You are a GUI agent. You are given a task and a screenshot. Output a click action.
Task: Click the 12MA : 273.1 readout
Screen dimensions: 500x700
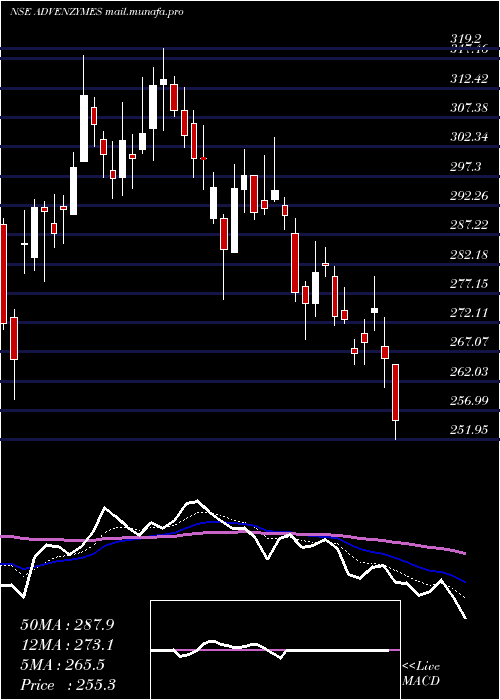pos(67,645)
